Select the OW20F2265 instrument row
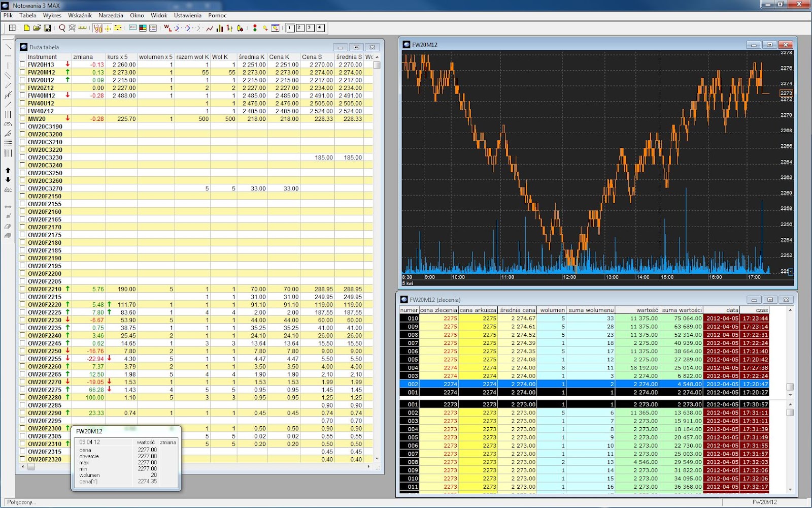Image resolution: width=812 pixels, height=508 pixels. click(x=196, y=374)
